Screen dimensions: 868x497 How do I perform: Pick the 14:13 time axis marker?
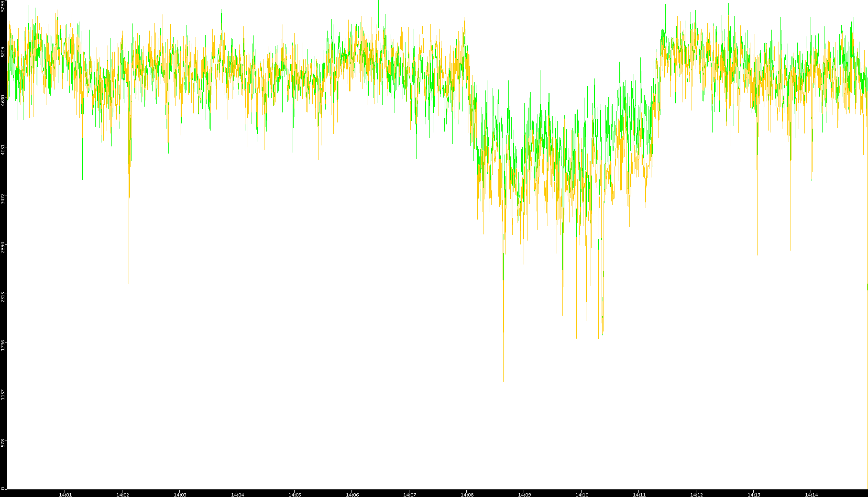(754, 495)
